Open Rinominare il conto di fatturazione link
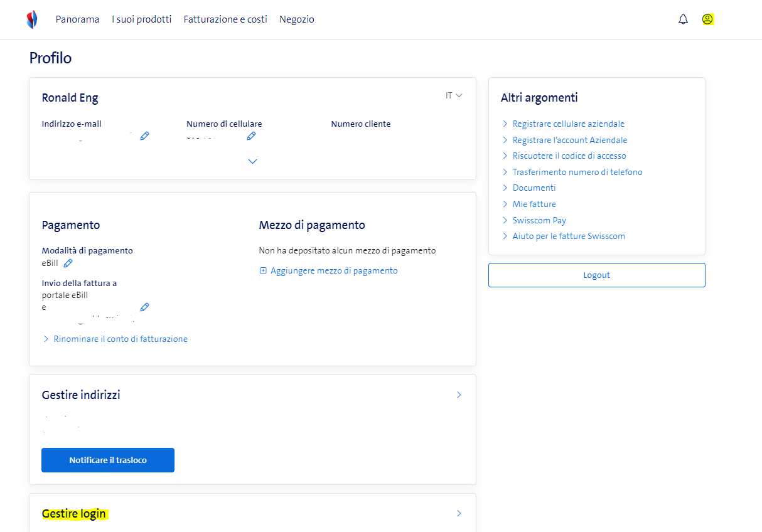The image size is (762, 532). click(120, 339)
